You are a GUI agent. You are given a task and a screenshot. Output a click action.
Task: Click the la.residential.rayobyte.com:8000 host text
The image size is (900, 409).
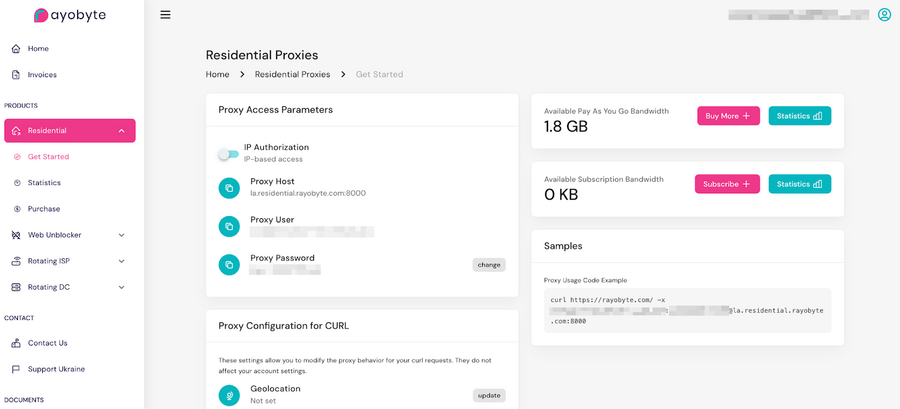pos(308,193)
